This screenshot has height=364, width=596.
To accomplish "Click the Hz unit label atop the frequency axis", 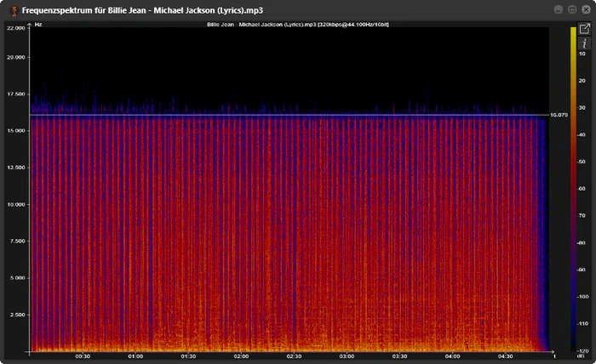I will point(38,25).
